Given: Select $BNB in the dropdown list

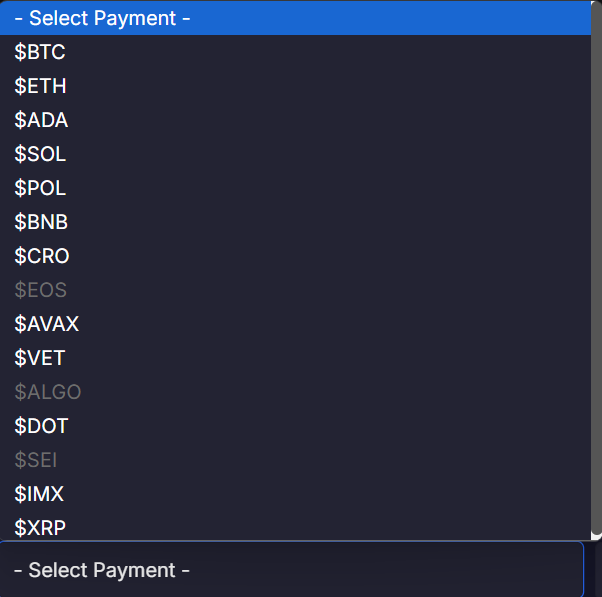Looking at the screenshot, I should click(295, 222).
